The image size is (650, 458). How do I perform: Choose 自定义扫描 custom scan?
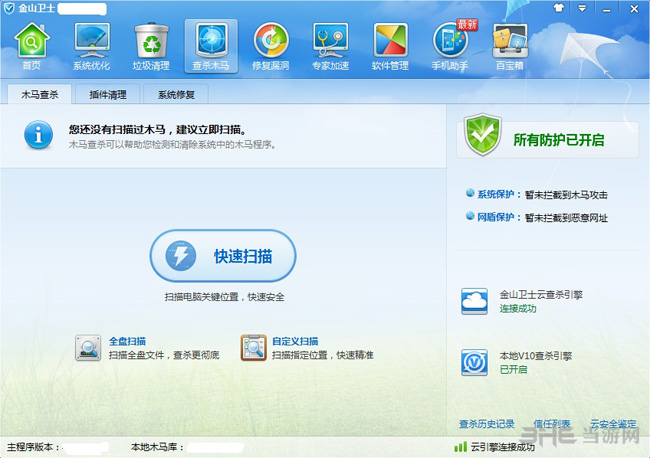(x=293, y=341)
